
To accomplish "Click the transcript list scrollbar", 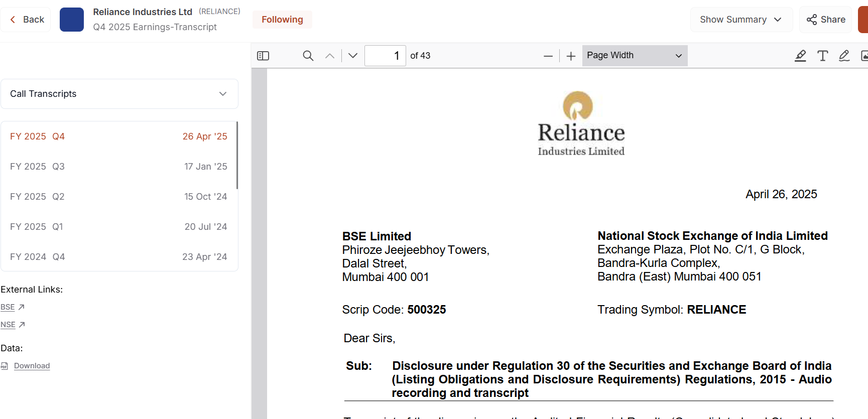I will 237,156.
